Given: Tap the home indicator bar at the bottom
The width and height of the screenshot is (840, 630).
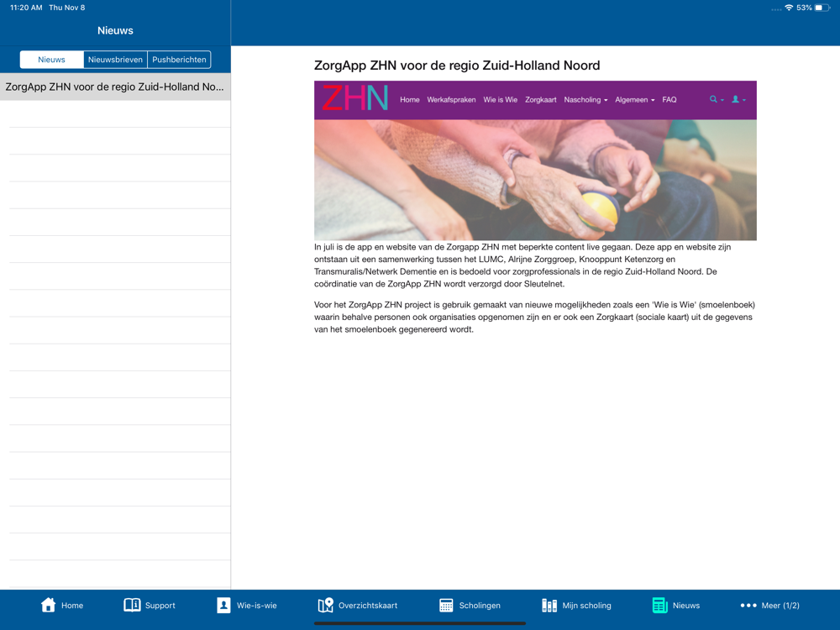Looking at the screenshot, I should click(420, 623).
